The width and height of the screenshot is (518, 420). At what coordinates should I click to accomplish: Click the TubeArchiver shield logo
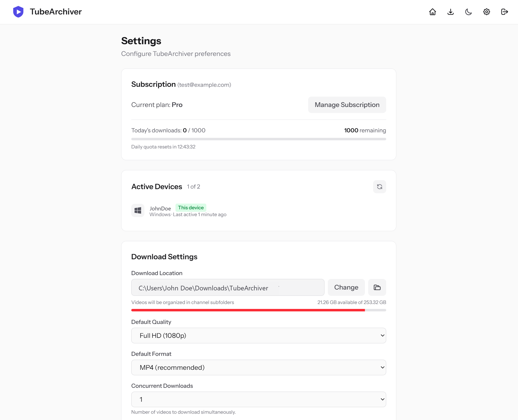tap(18, 12)
